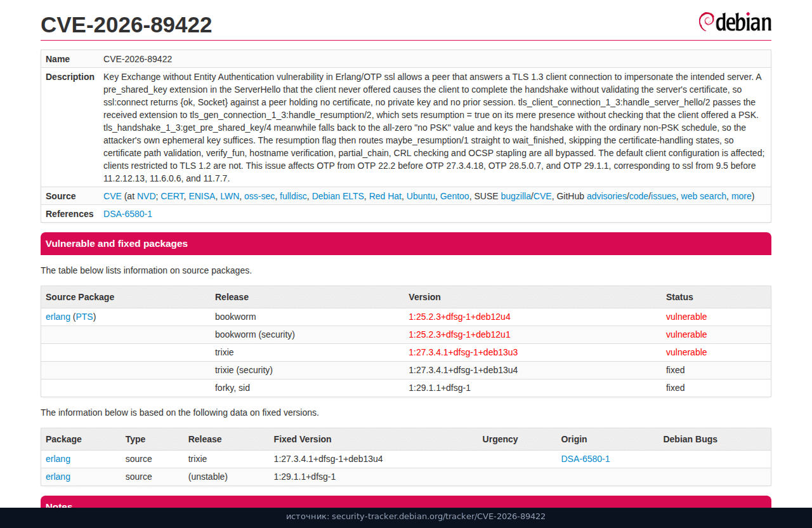Click the Fixed Version column header

(x=303, y=439)
